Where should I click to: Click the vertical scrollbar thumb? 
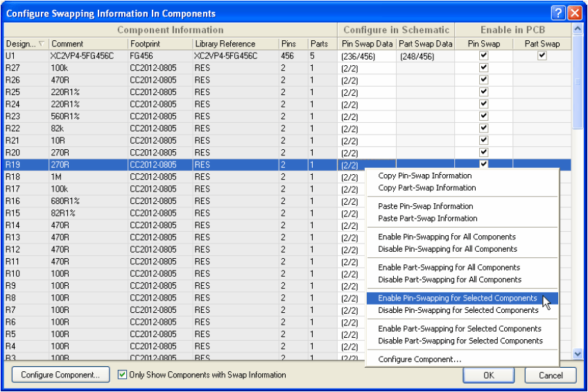click(578, 81)
